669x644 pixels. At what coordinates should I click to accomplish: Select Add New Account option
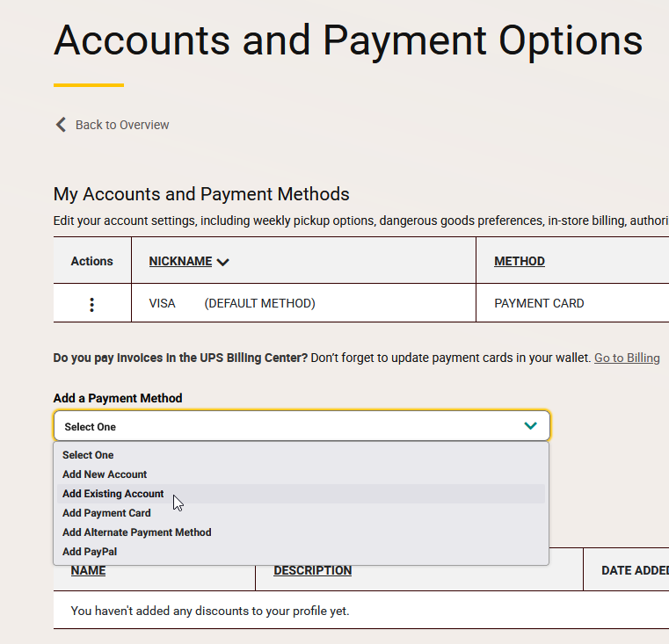pos(105,474)
